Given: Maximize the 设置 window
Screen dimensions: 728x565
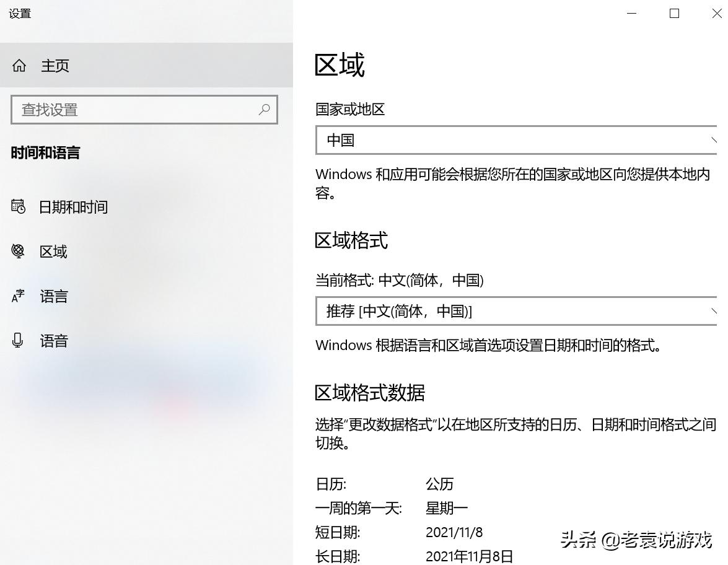Looking at the screenshot, I should point(674,13).
